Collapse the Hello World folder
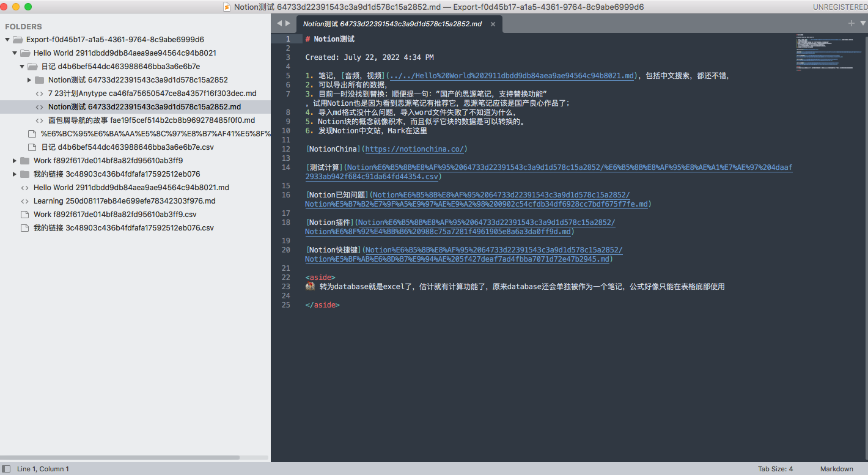 (15, 53)
